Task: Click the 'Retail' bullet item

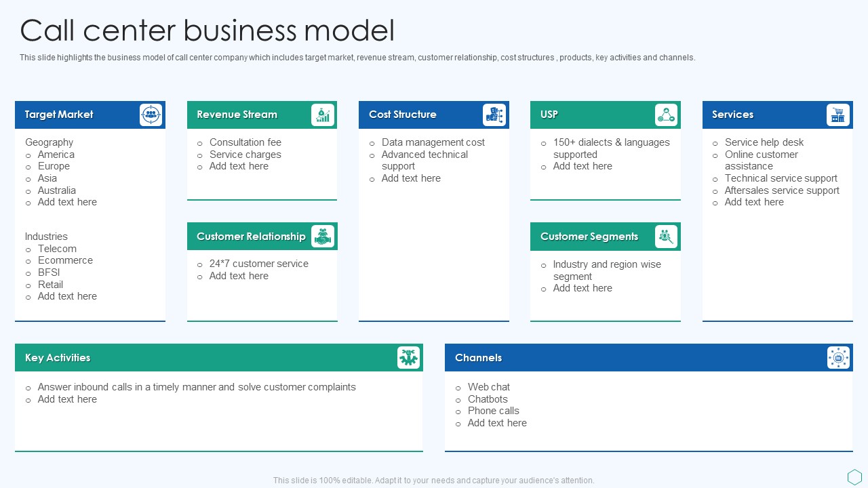Action: point(50,285)
